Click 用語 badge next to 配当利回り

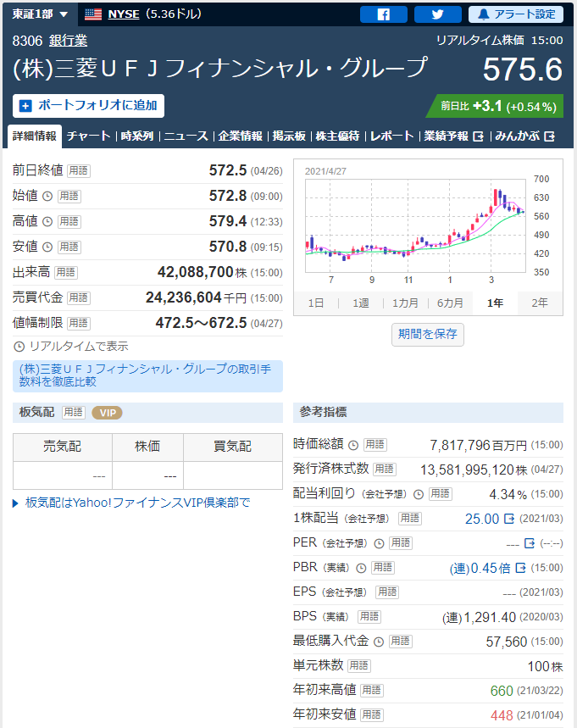click(440, 494)
